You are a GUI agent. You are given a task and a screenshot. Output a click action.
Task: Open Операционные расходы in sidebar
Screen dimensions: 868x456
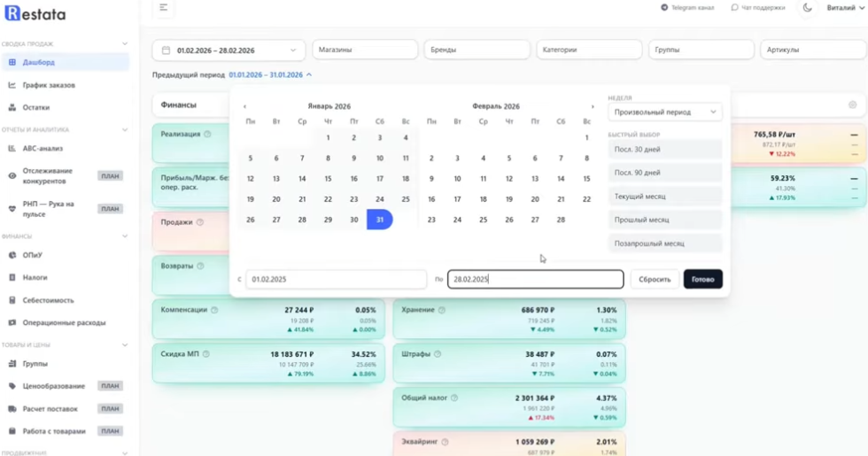click(66, 322)
